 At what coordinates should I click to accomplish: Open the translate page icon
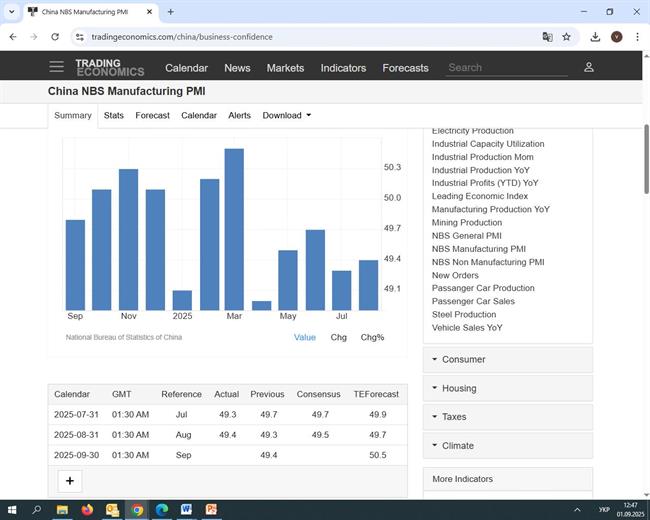tap(547, 37)
